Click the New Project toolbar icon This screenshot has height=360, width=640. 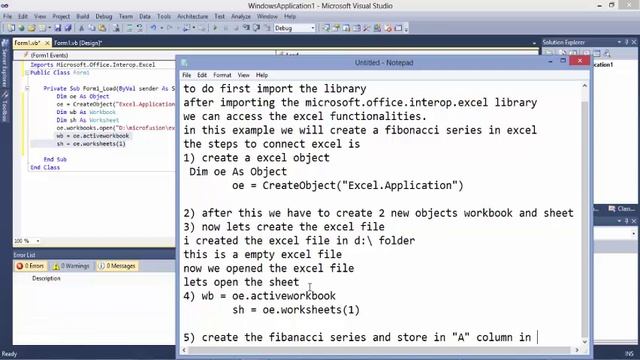tap(11, 28)
